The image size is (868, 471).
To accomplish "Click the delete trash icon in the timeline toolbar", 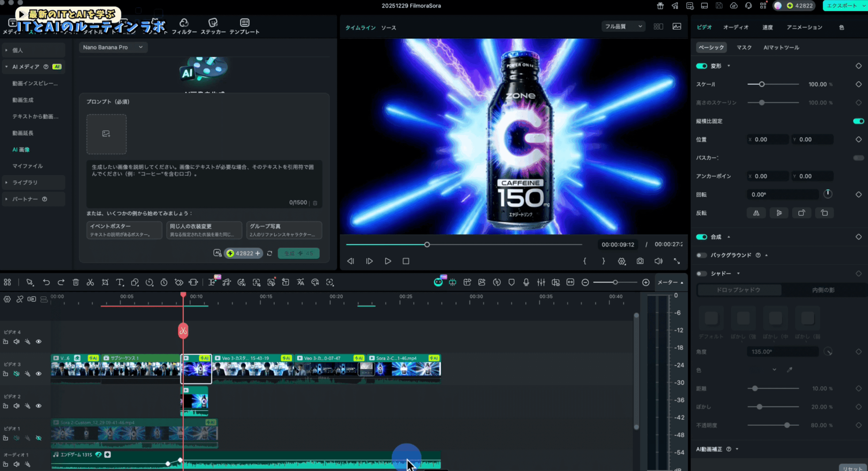I will pos(76,282).
